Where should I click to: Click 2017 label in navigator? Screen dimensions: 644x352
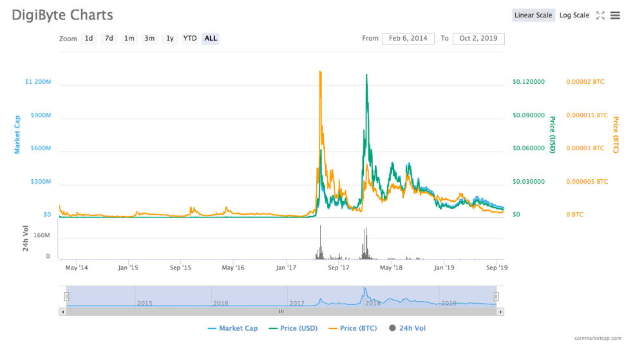(x=297, y=303)
